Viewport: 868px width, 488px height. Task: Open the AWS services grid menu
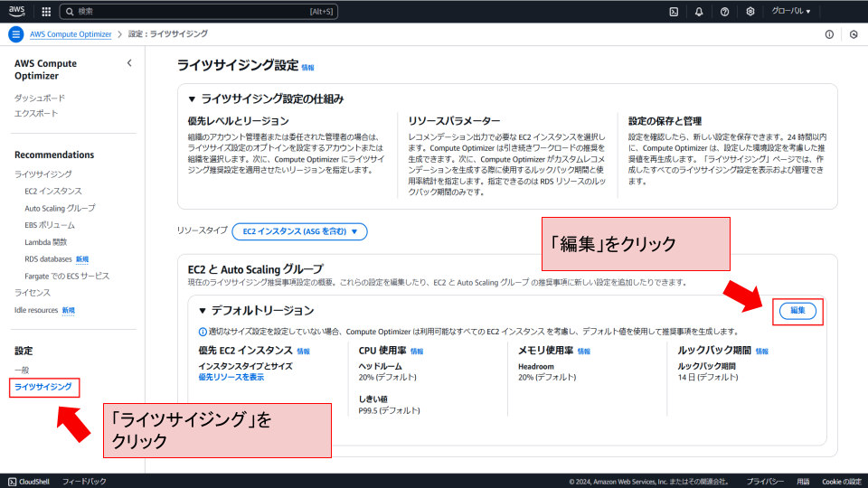coord(46,12)
